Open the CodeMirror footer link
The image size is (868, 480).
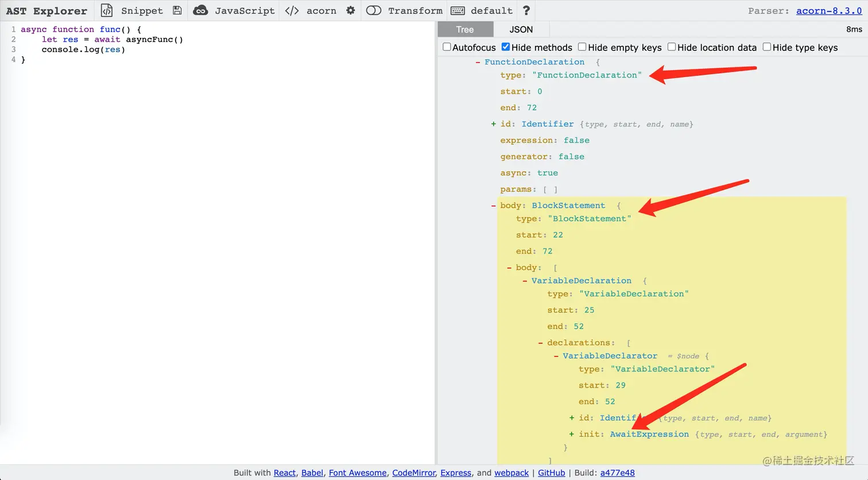[x=414, y=473]
